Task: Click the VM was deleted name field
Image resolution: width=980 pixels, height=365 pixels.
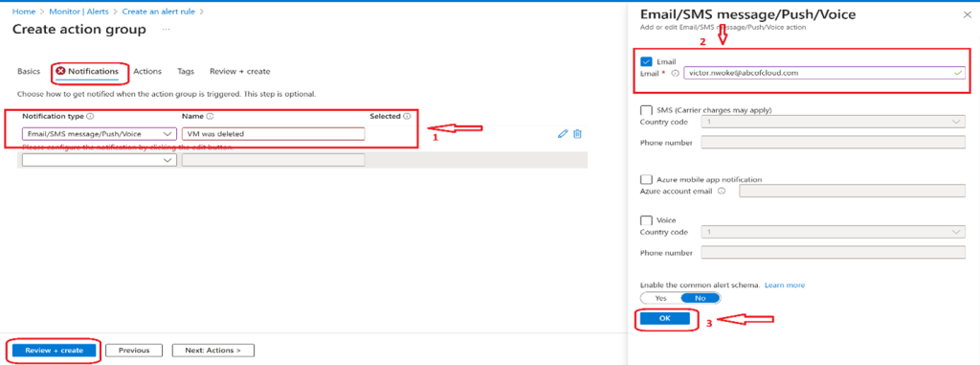Action: [273, 134]
